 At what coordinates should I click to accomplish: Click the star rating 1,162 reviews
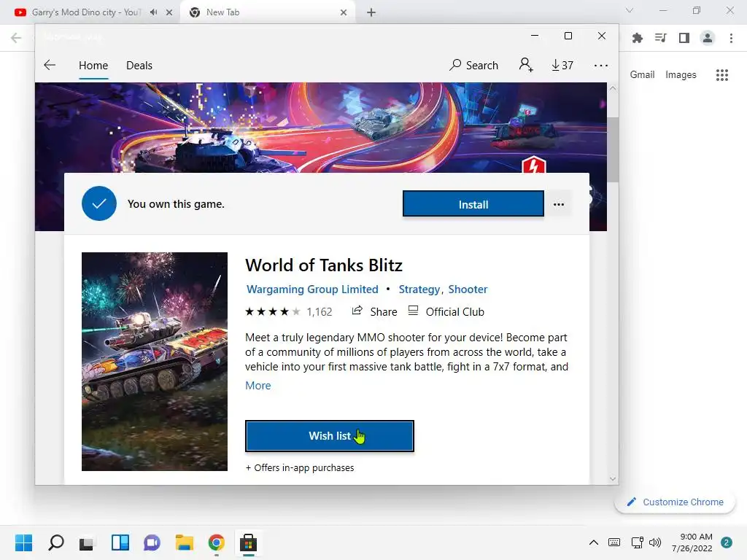click(288, 312)
